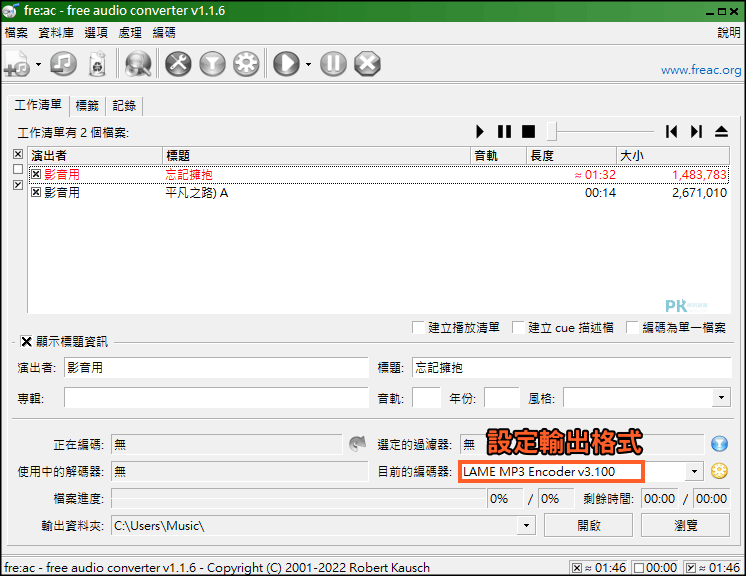Toggle the 顯示標題資訊 checkbox
This screenshot has height=576, width=746.
[26, 342]
